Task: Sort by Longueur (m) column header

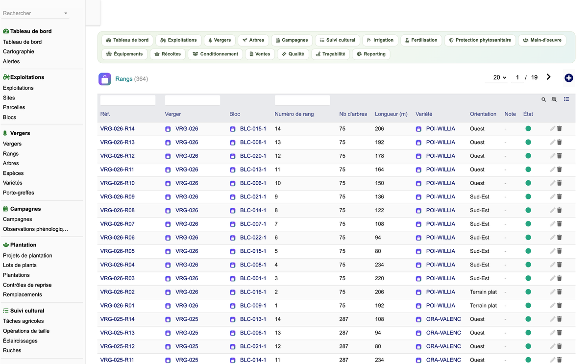Action: [391, 114]
